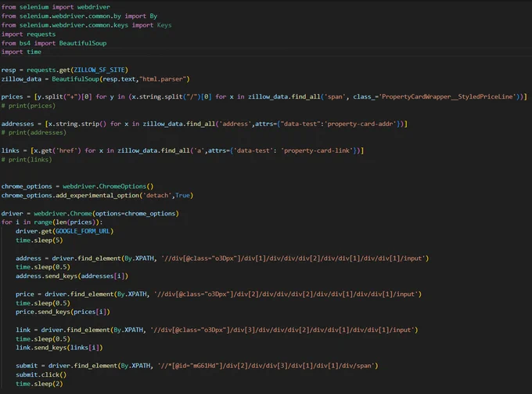Click the XPath string with div[3] for link

pyautogui.click(x=282, y=330)
